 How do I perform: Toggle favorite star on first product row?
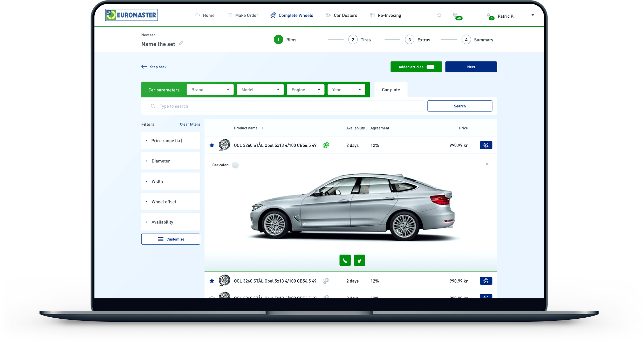[212, 145]
